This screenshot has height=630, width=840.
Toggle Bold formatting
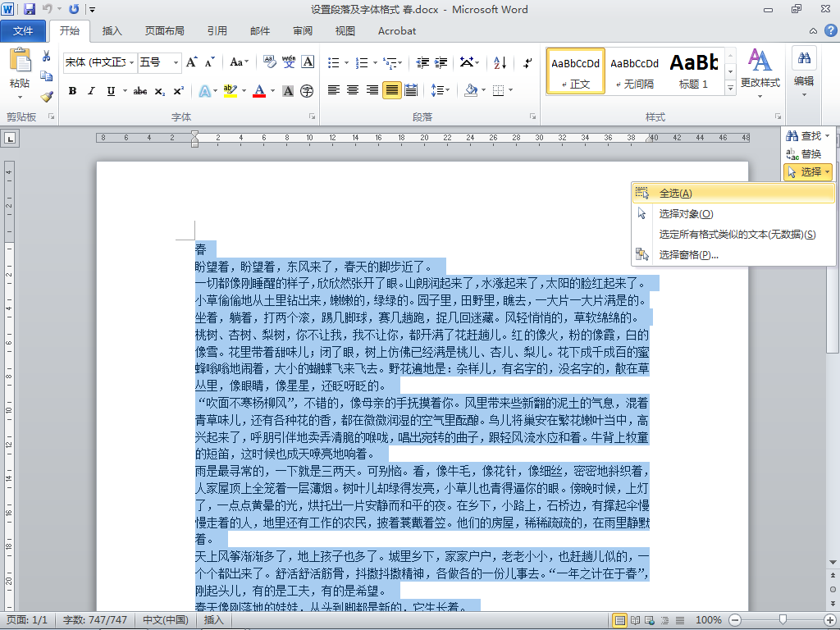pos(72,91)
